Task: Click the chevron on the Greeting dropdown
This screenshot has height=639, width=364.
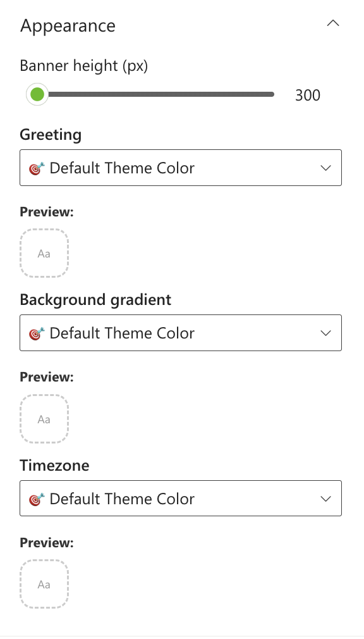Action: 325,168
